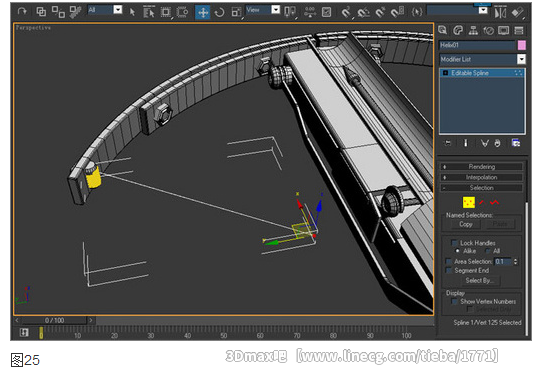
Task: Enable the Lock Handles checkbox
Action: pos(454,243)
